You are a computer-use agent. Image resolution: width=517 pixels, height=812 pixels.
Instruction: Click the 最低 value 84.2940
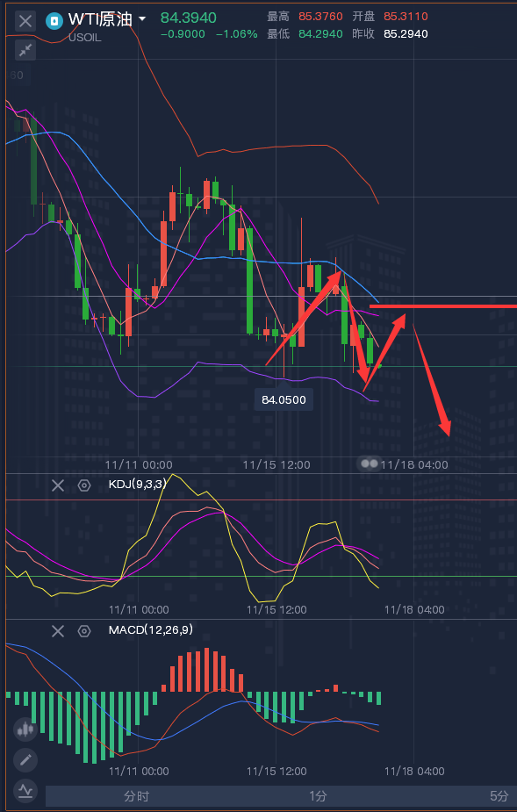click(x=320, y=34)
